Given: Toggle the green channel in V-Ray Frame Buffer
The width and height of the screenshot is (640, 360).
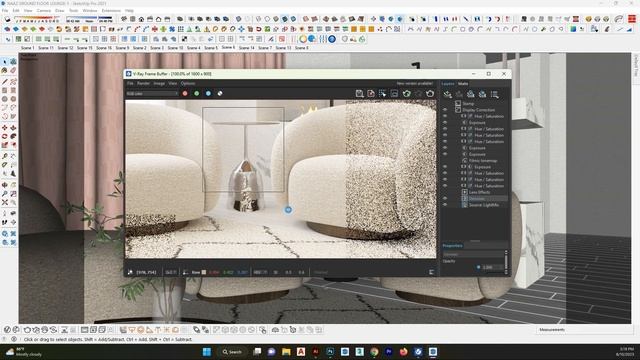Looking at the screenshot, I should pyautogui.click(x=197, y=93).
